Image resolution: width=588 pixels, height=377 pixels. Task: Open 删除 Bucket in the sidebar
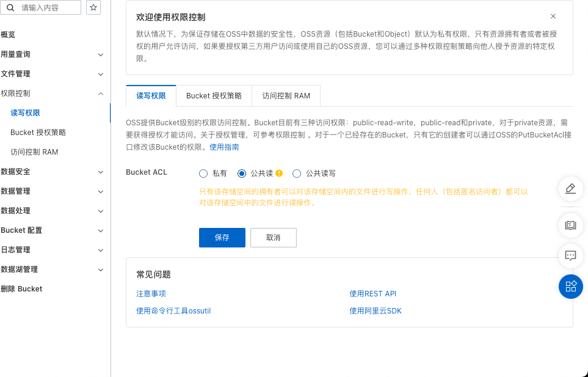pyautogui.click(x=21, y=289)
